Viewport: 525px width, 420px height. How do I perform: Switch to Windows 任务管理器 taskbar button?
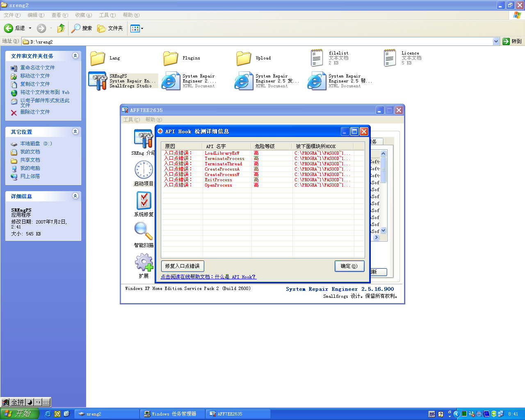(x=172, y=414)
